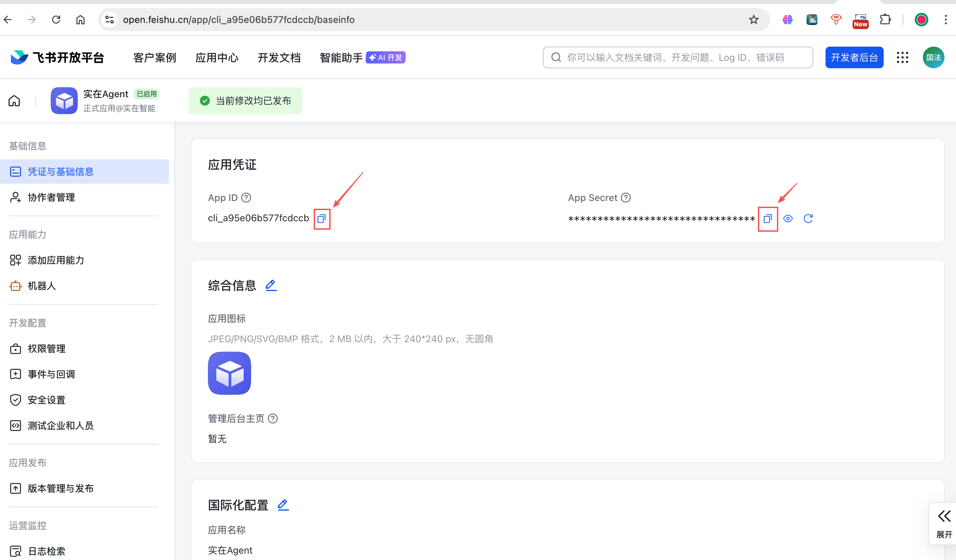Click the app icon under 应用图标

(229, 373)
